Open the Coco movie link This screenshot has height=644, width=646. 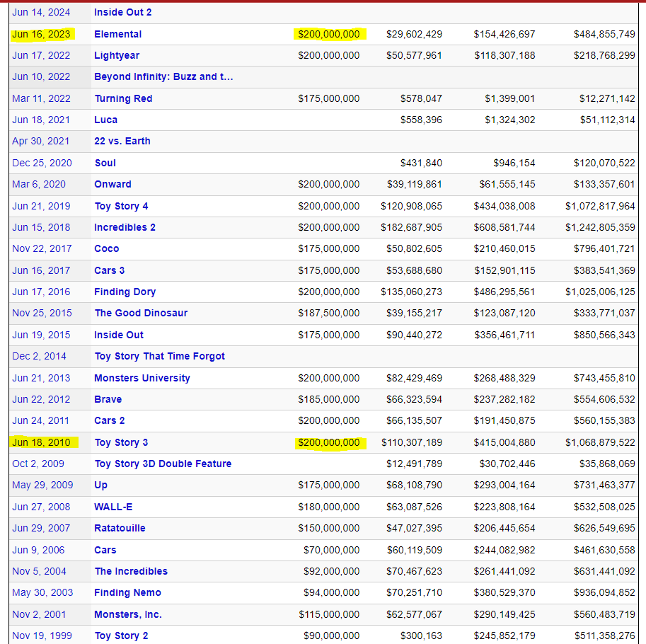107,249
